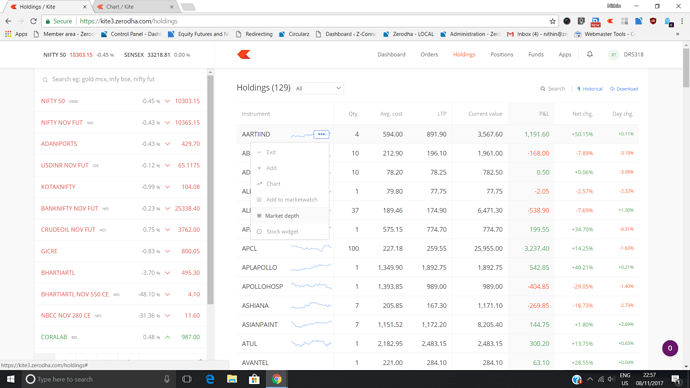Expand the ADANIPORTS watchlist chevron

tap(167, 144)
